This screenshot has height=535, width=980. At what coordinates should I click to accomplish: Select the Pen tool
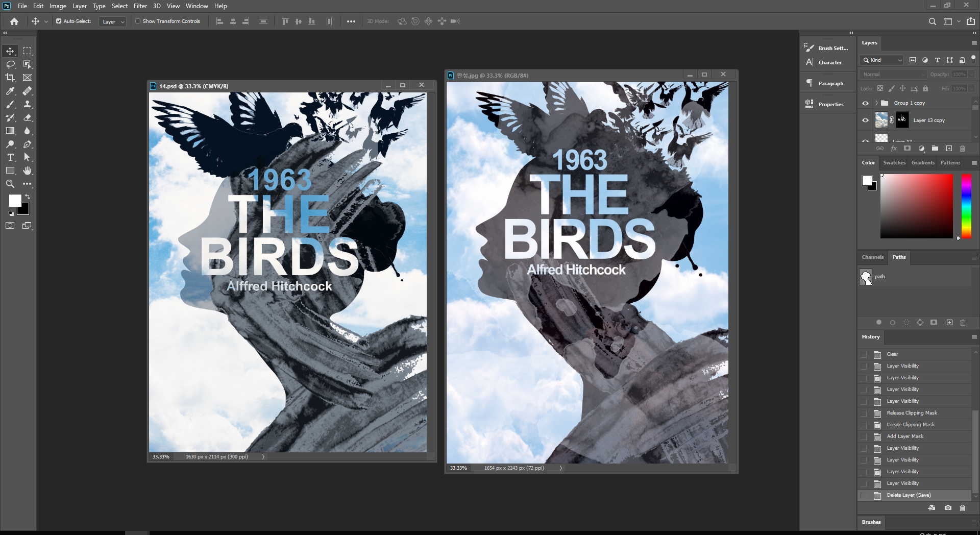[28, 144]
